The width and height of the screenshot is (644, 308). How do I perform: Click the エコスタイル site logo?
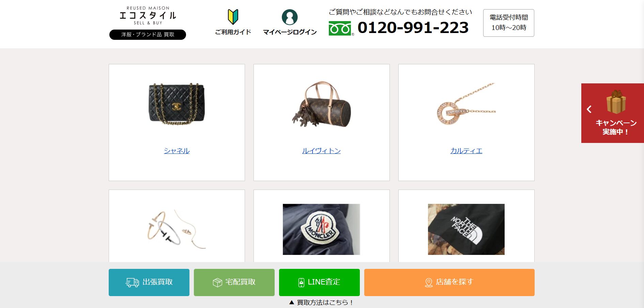(x=148, y=16)
